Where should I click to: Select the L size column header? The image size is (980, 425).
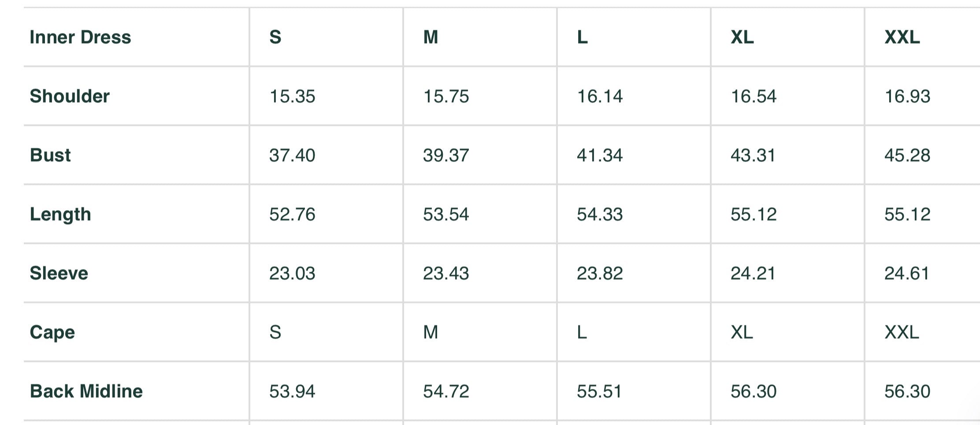click(582, 37)
